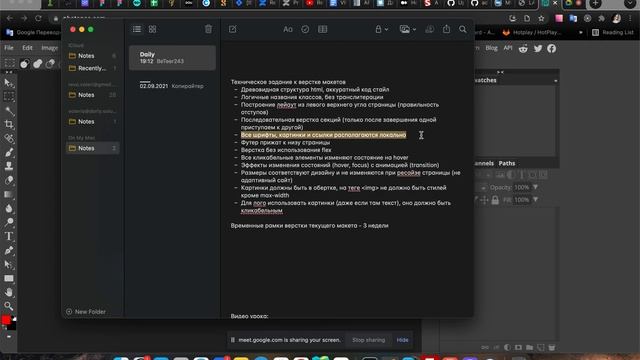The image size is (640, 360).
Task: Select the Type tool in Photopea
Action: tap(9, 236)
